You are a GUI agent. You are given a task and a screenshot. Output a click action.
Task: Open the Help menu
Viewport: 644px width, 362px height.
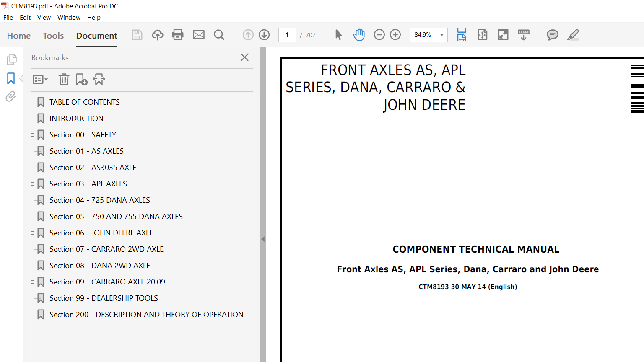tap(94, 18)
